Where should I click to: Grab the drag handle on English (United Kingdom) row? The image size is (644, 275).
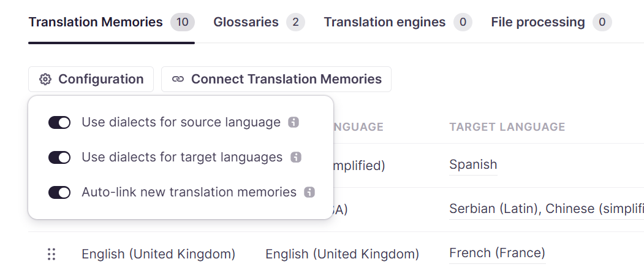coord(51,254)
